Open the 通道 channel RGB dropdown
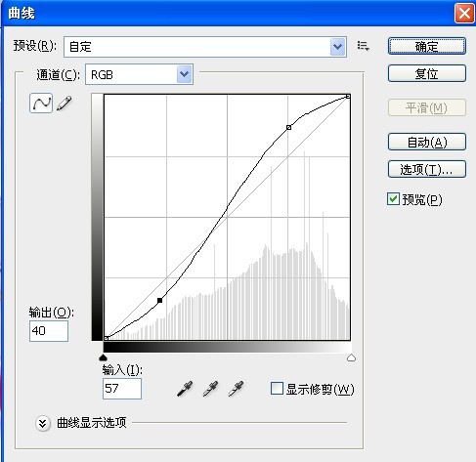The width and height of the screenshot is (476, 462). [x=139, y=74]
